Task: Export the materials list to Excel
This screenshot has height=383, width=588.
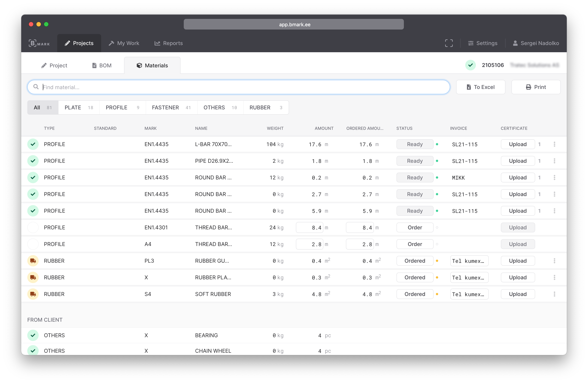Action: coord(480,87)
